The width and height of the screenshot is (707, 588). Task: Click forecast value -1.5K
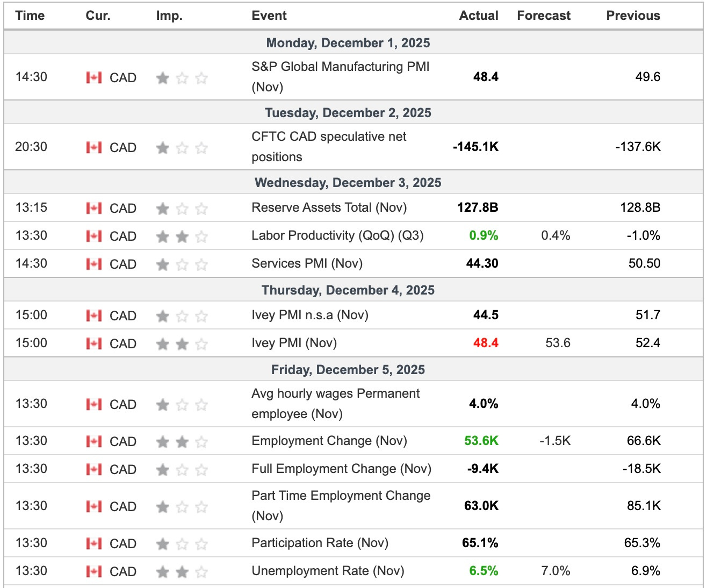(x=555, y=441)
